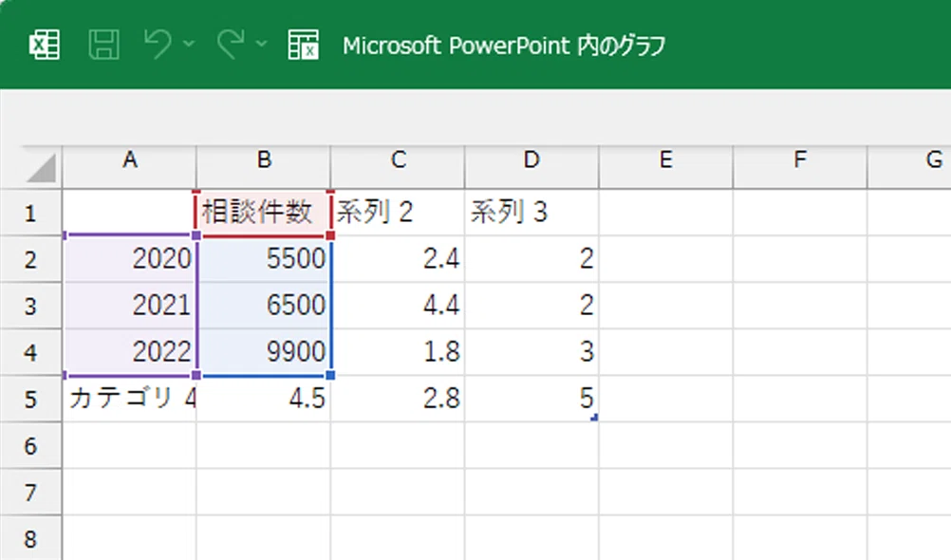Select column C header
The height and width of the screenshot is (560, 951).
click(398, 160)
